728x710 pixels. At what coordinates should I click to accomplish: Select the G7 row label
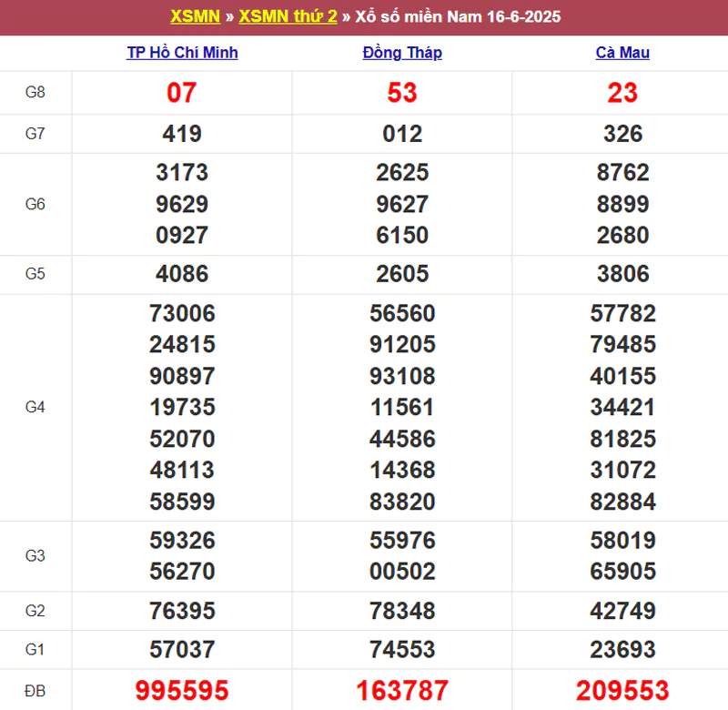point(35,134)
